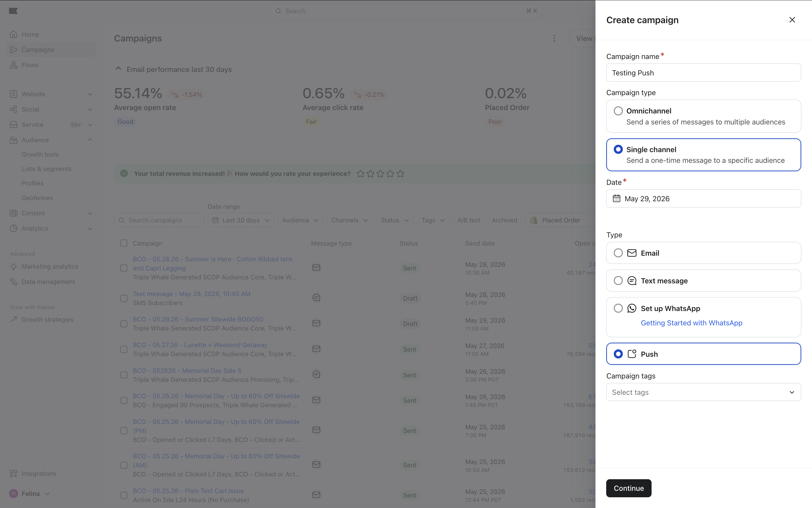Open the Last 30 days date range dropdown

[241, 220]
